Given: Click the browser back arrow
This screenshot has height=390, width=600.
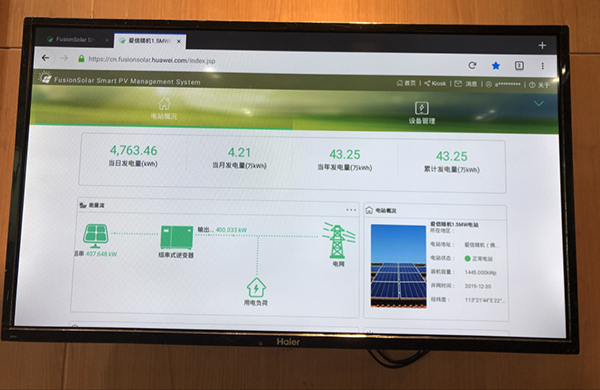Looking at the screenshot, I should pos(46,58).
